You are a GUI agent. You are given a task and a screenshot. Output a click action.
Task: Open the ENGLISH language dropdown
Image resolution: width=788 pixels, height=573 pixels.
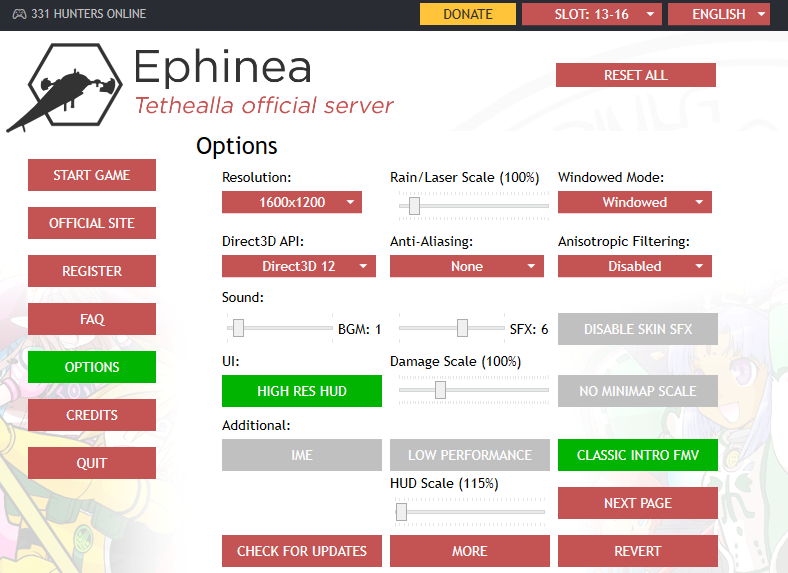pyautogui.click(x=719, y=14)
